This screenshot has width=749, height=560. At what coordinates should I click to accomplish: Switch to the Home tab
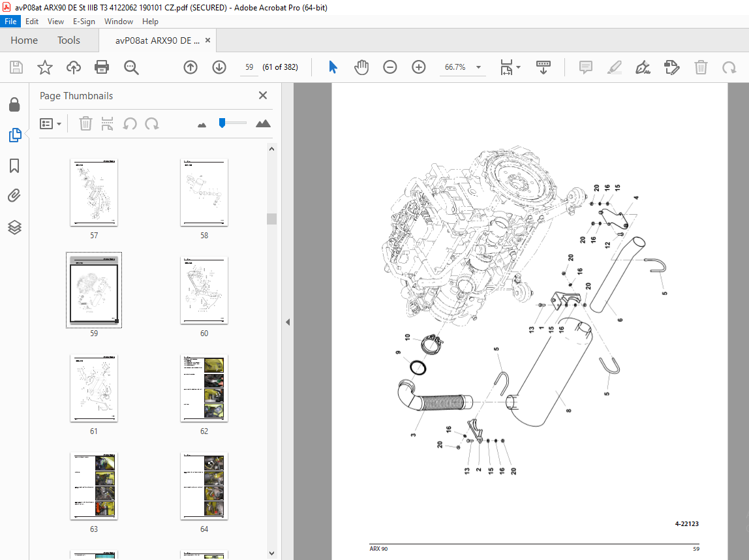(x=24, y=40)
